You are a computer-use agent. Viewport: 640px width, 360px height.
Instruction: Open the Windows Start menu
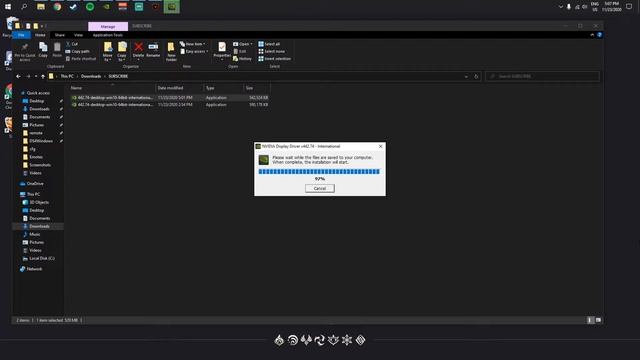[8, 7]
